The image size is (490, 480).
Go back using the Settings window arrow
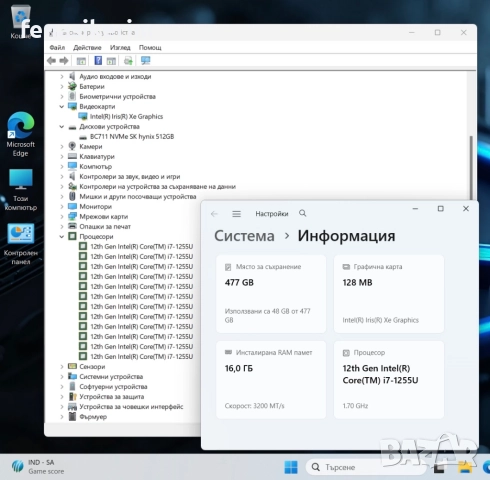214,214
